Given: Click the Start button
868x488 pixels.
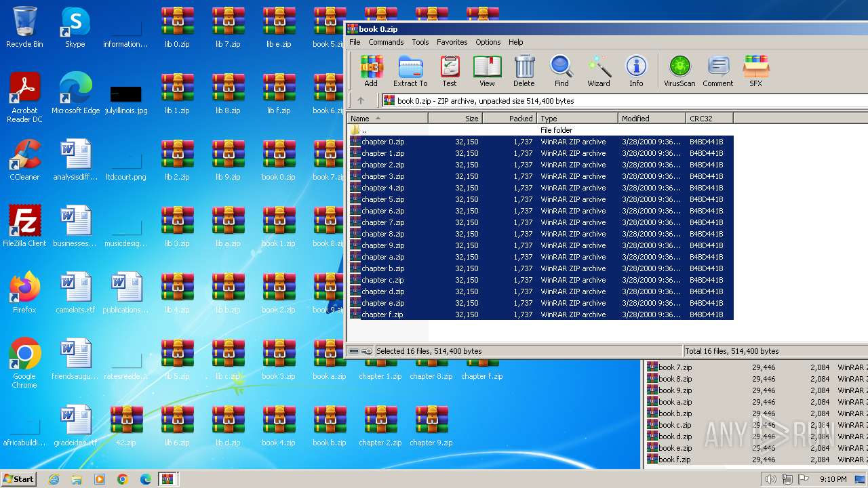Looking at the screenshot, I should (x=19, y=479).
